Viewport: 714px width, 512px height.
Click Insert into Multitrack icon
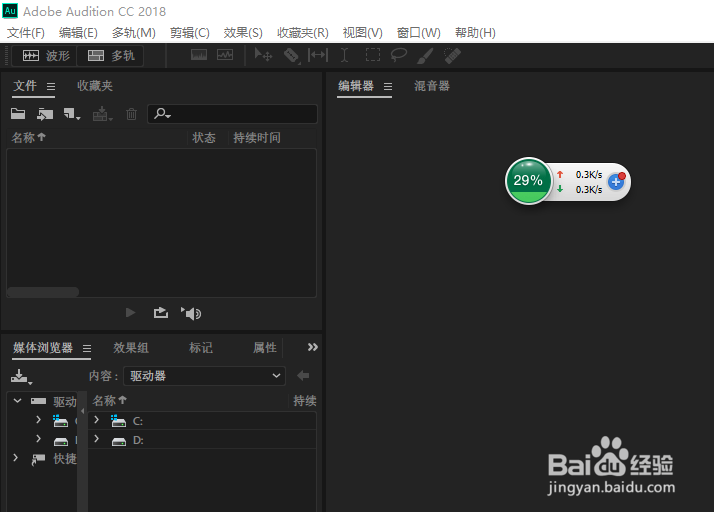(x=102, y=114)
